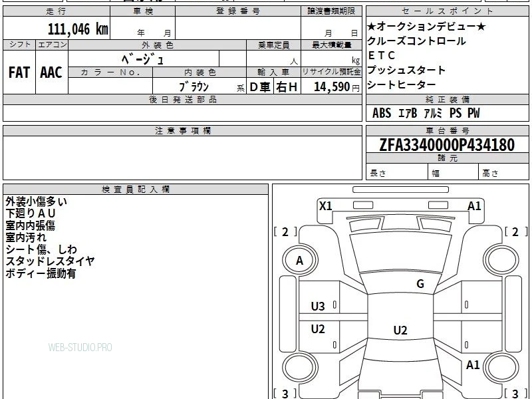Viewport: 532px width, 399px height.
Task: Click X1 mark on front bumper diagram
Action: click(326, 206)
